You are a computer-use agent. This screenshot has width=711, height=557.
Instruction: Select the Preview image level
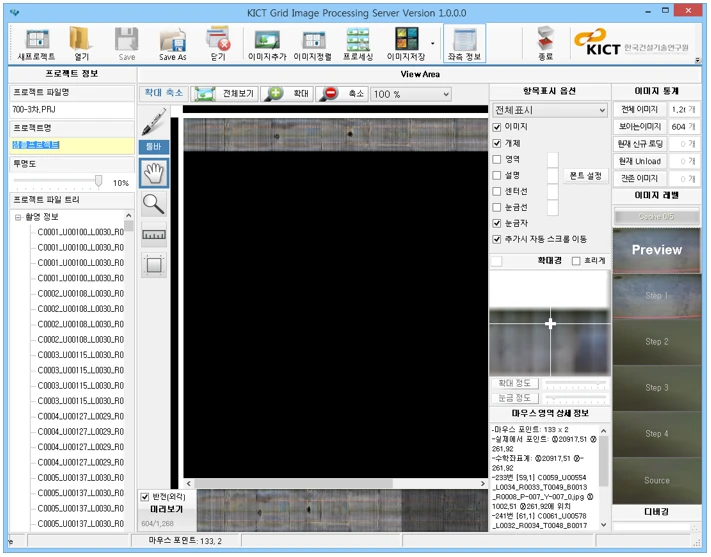pos(657,250)
